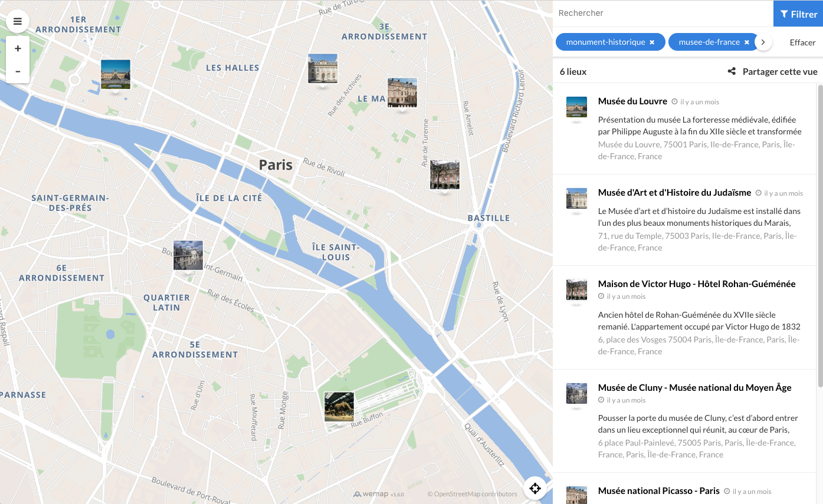Click the results list vertical scrollbar
The width and height of the screenshot is (823, 504).
[x=819, y=236]
